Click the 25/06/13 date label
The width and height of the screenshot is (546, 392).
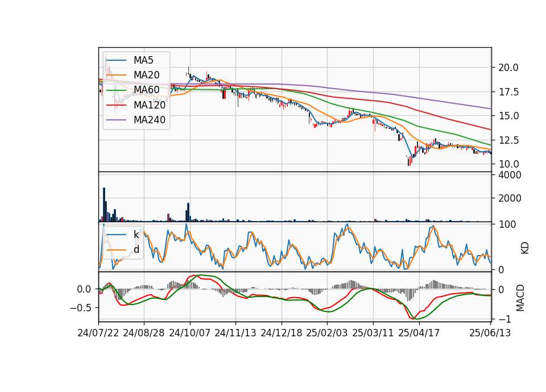[x=490, y=333]
